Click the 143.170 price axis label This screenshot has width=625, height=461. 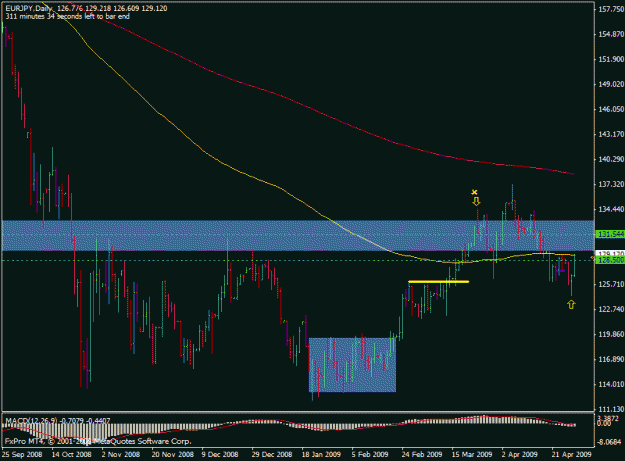(611, 134)
